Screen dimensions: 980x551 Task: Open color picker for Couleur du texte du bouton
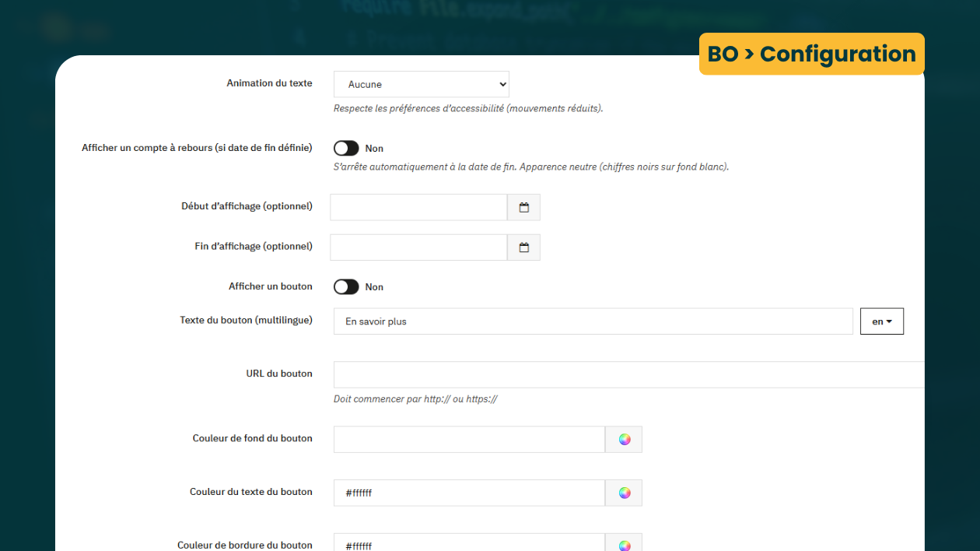[624, 493]
